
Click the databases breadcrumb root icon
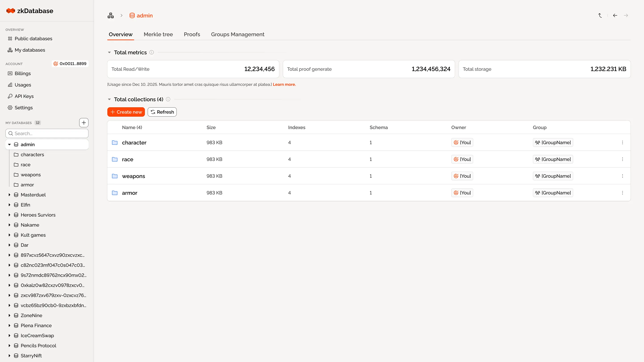coord(110,15)
